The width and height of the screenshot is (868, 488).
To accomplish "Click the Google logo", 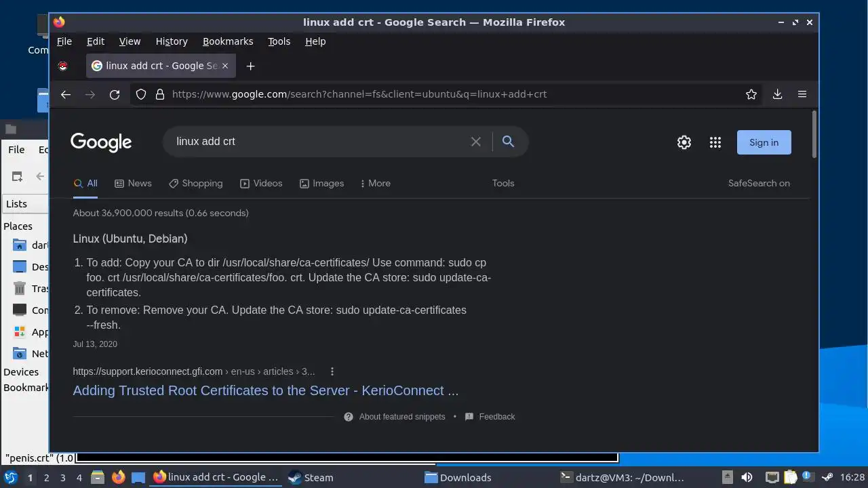I will tap(101, 142).
